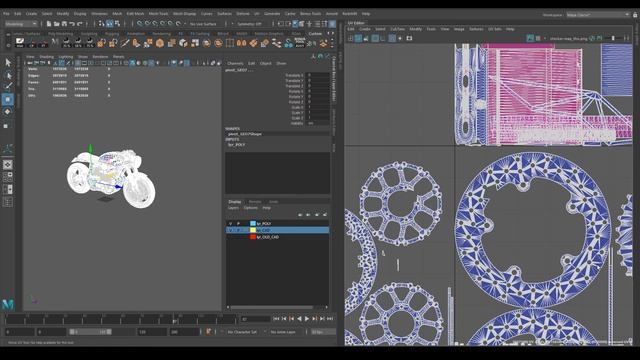Screen dimensions: 640x360
Task: Click the current frame input field beside the timeline
Action: (x=255, y=319)
